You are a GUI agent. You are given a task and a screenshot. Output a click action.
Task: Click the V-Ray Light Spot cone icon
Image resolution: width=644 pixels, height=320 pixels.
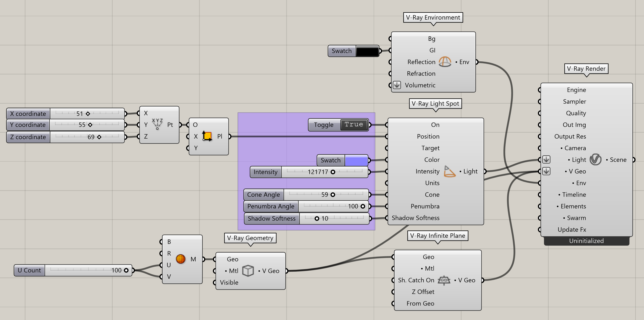click(x=449, y=171)
